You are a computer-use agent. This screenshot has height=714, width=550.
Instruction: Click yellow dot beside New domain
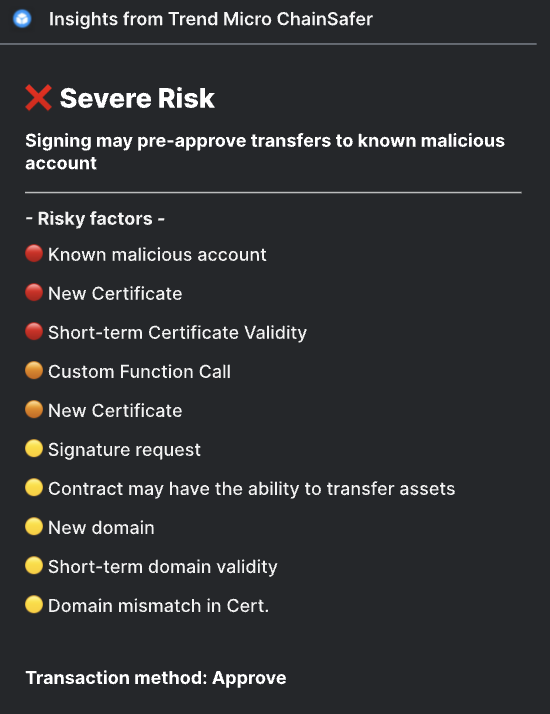[x=34, y=527]
